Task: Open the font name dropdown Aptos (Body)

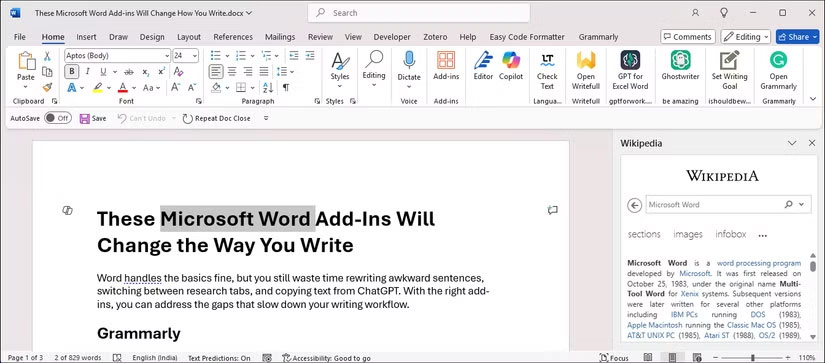Action: [x=167, y=55]
